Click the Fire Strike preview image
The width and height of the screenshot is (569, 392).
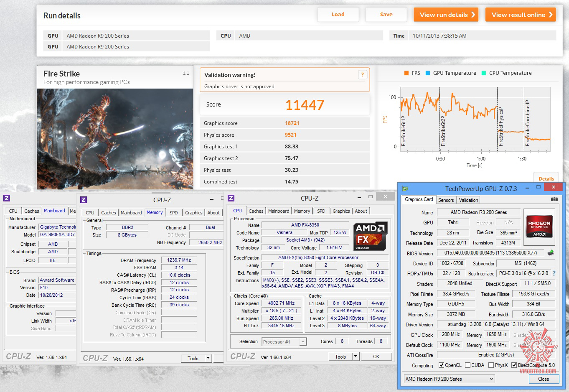[115, 139]
